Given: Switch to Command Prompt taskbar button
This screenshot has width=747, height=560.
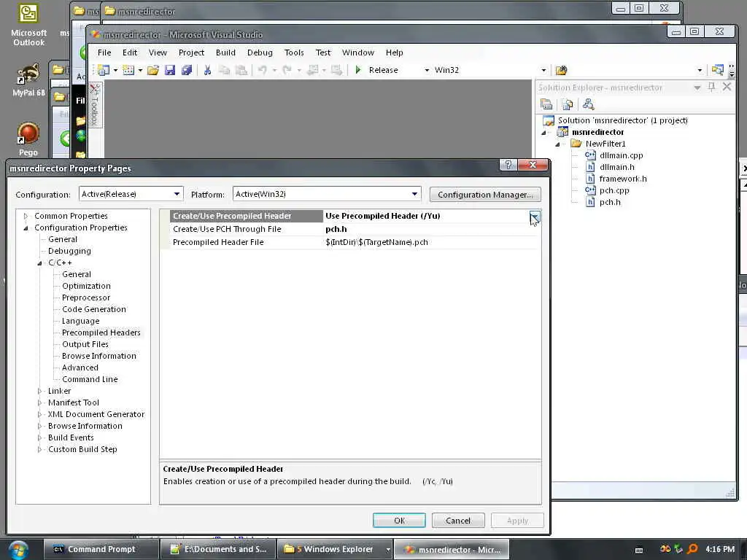Looking at the screenshot, I should pos(101,549).
